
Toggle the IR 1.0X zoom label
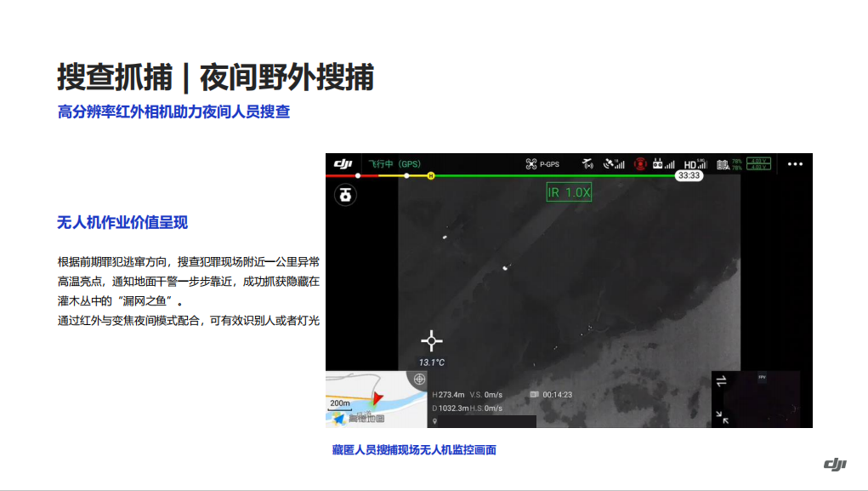coord(568,193)
